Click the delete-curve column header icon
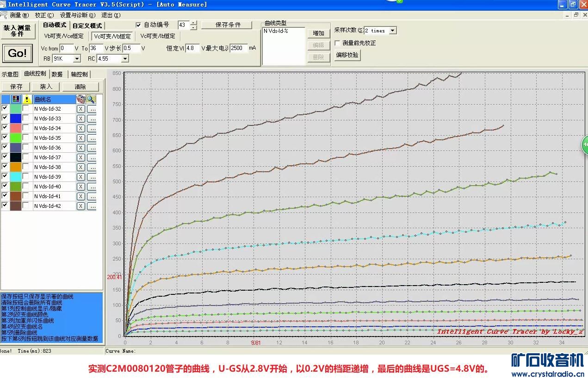The height and width of the screenshot is (380, 588). pos(80,99)
